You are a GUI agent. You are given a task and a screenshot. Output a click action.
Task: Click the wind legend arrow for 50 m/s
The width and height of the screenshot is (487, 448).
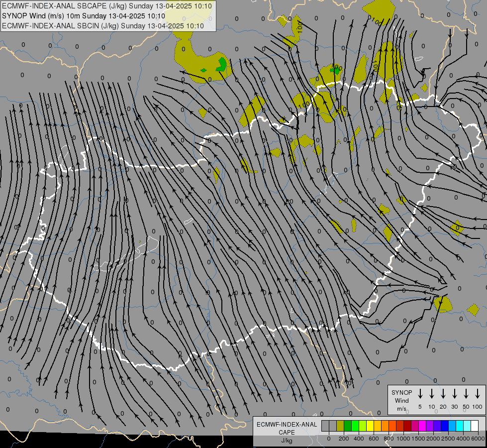coord(466,394)
